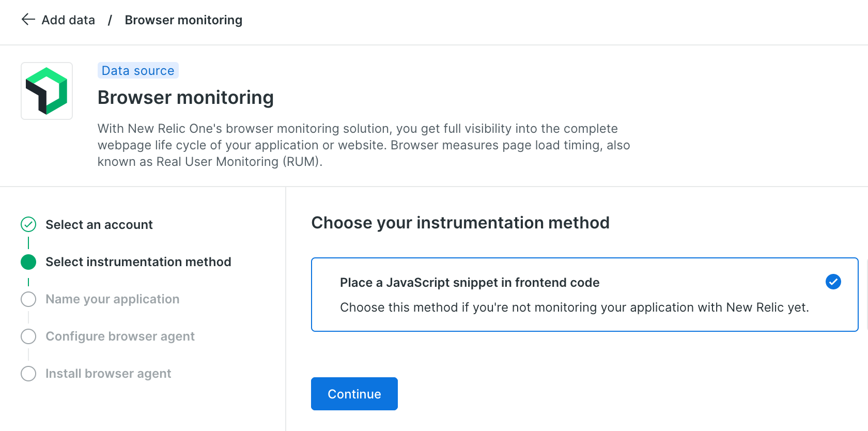
Task: Click the circle beside Install browser agent
Action: (x=28, y=373)
